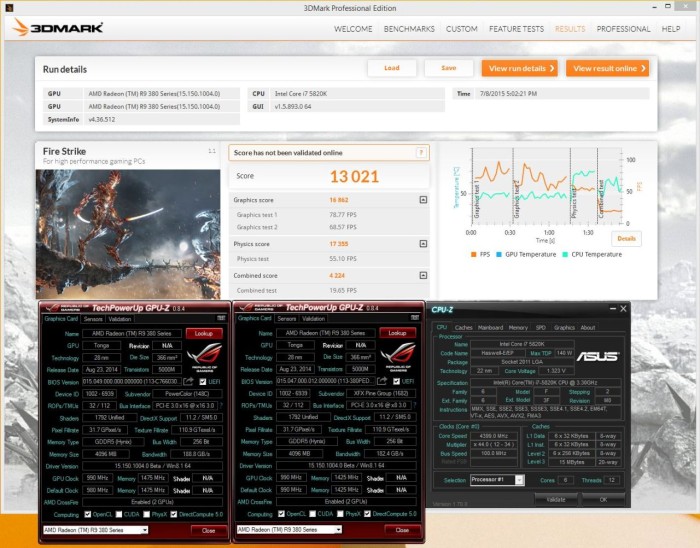
Task: Toggle OpenCL checkbox in XFX GPU-Z window
Action: pyautogui.click(x=281, y=514)
